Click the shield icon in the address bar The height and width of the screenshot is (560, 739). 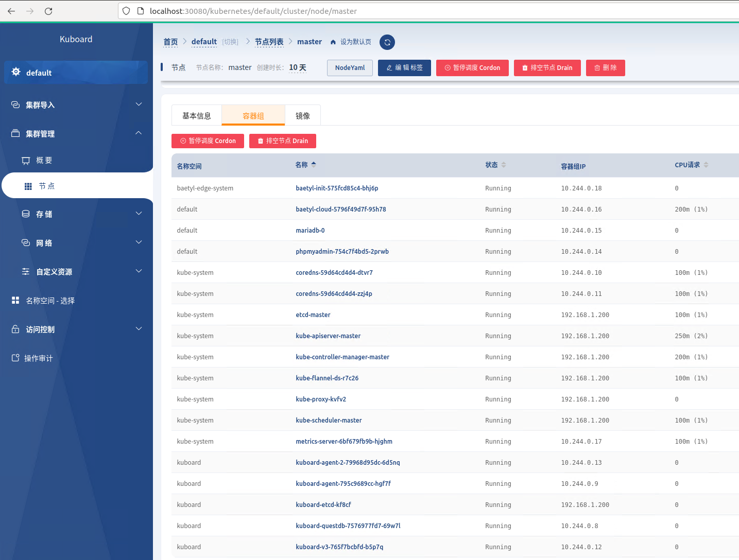tap(126, 11)
